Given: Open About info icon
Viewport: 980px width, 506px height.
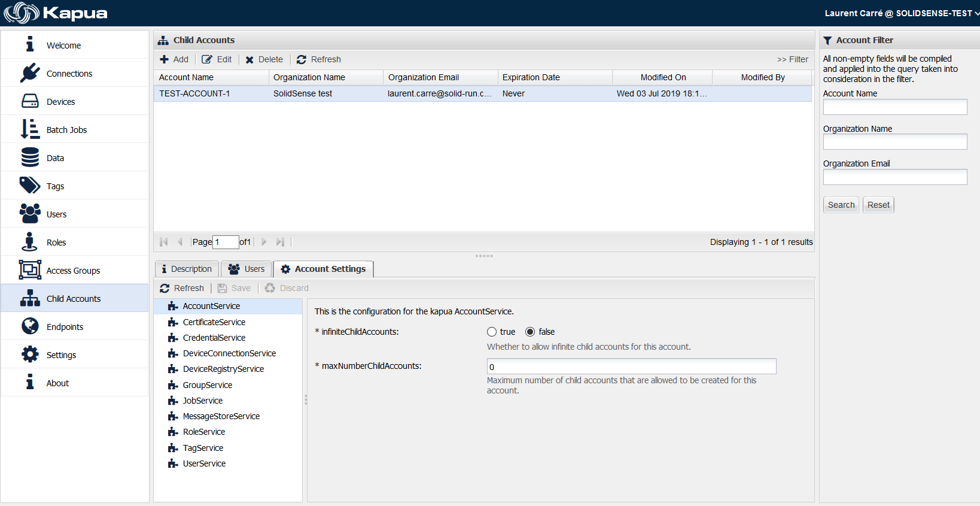Looking at the screenshot, I should click(x=30, y=382).
